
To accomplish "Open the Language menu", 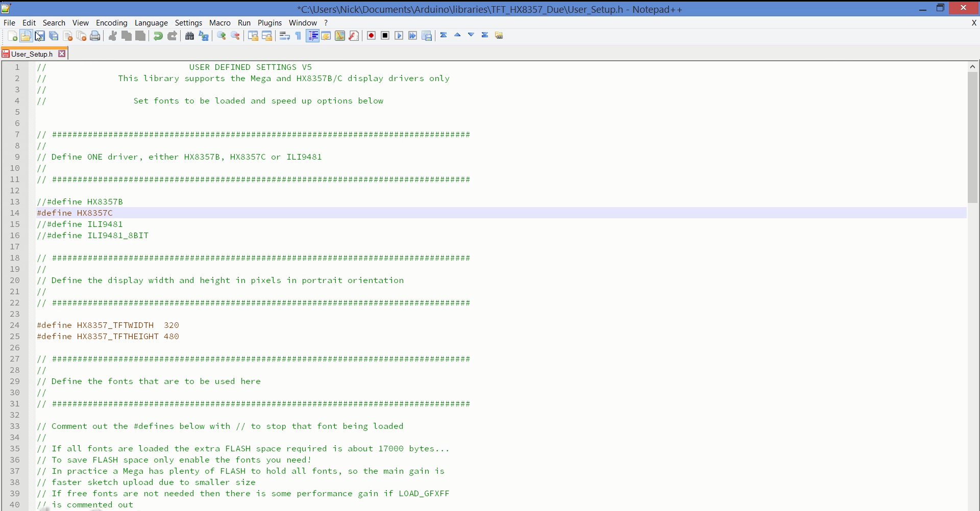I will click(151, 23).
